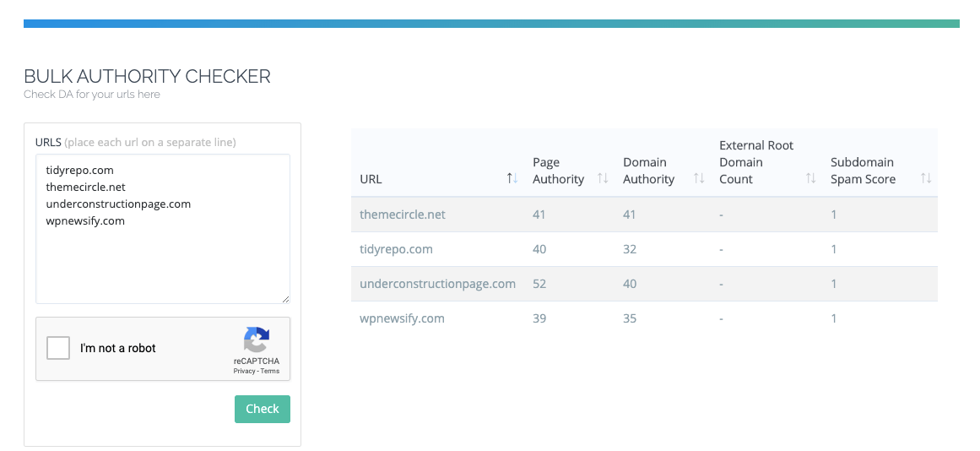Viewport: 980px width, 451px height.
Task: Check the I'm not a robot checkbox
Action: click(58, 348)
